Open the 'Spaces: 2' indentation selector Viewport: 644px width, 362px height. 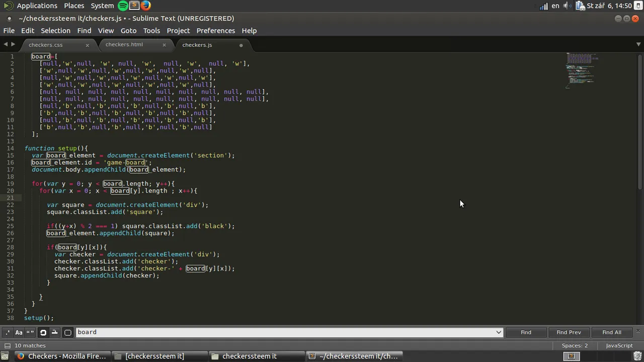tap(575, 346)
